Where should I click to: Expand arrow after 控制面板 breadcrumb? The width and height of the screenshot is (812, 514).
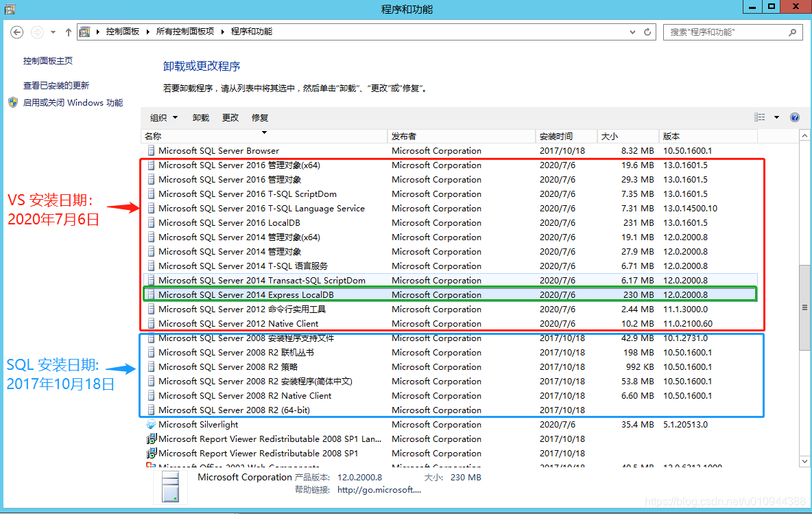pos(147,32)
